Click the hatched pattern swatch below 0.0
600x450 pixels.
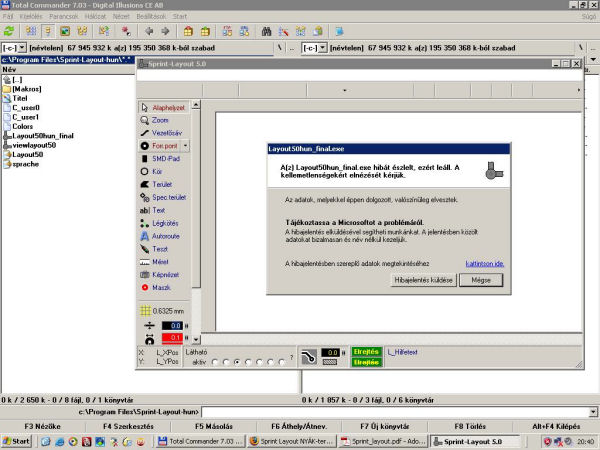pos(330,362)
